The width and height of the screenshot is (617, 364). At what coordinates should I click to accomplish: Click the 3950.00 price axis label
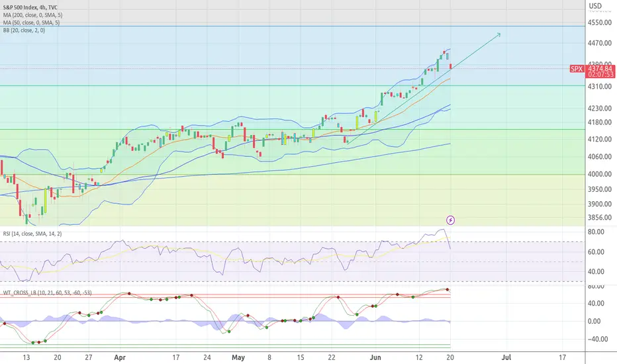pyautogui.click(x=599, y=189)
